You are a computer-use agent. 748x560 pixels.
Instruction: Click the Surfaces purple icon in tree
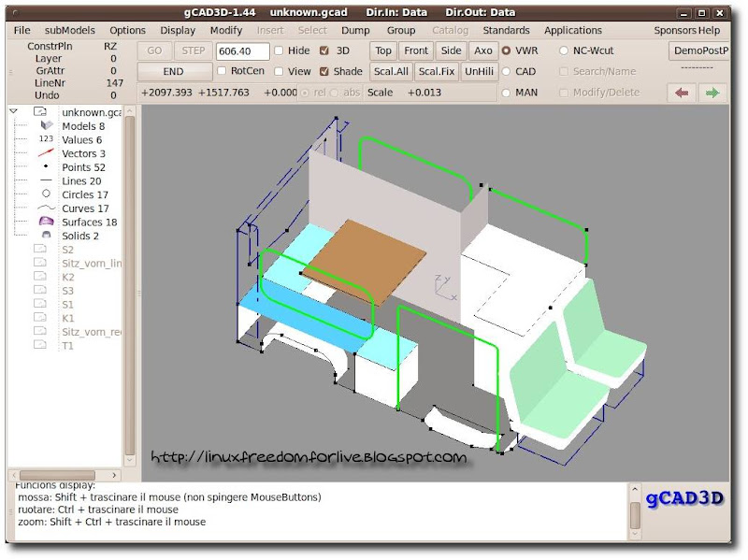pos(46,222)
